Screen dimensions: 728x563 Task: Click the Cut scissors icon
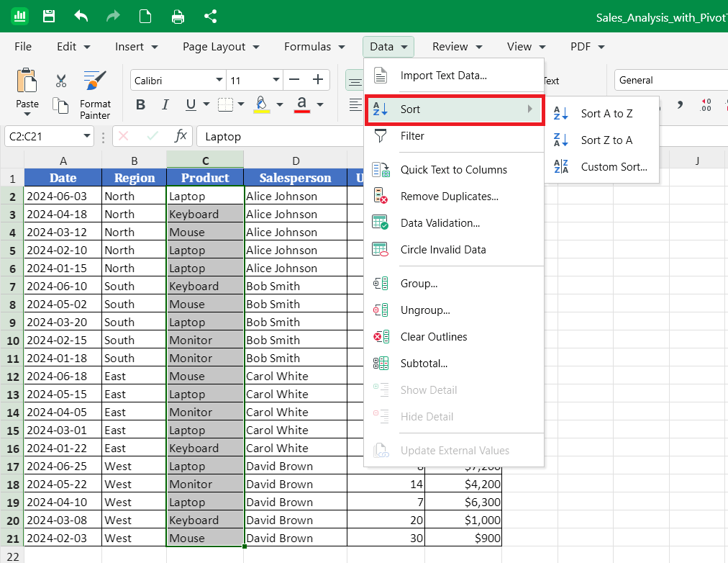(61, 81)
